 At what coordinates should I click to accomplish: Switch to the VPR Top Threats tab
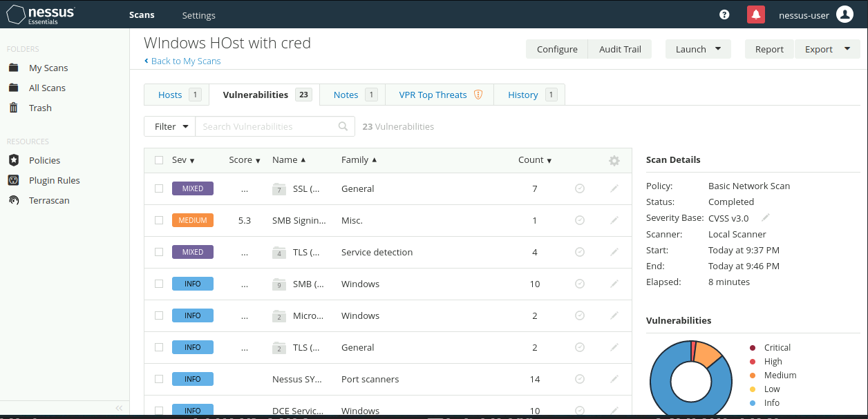pos(440,95)
